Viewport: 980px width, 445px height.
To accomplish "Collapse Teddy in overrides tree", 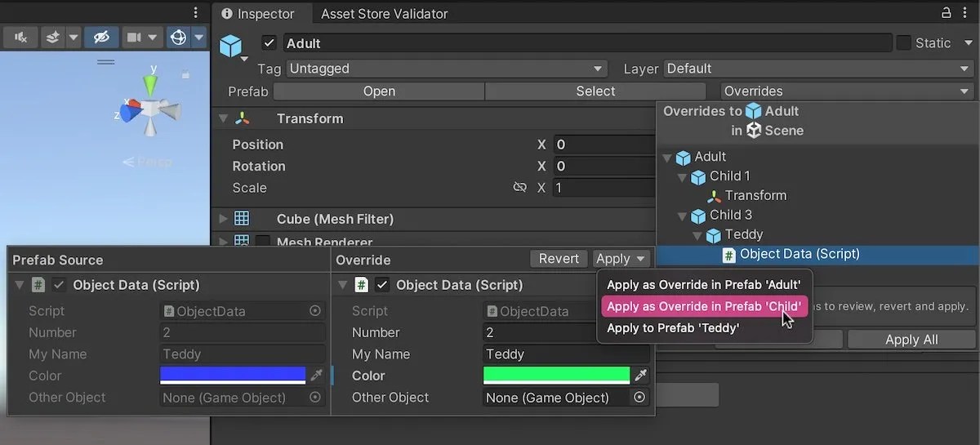I will (697, 235).
